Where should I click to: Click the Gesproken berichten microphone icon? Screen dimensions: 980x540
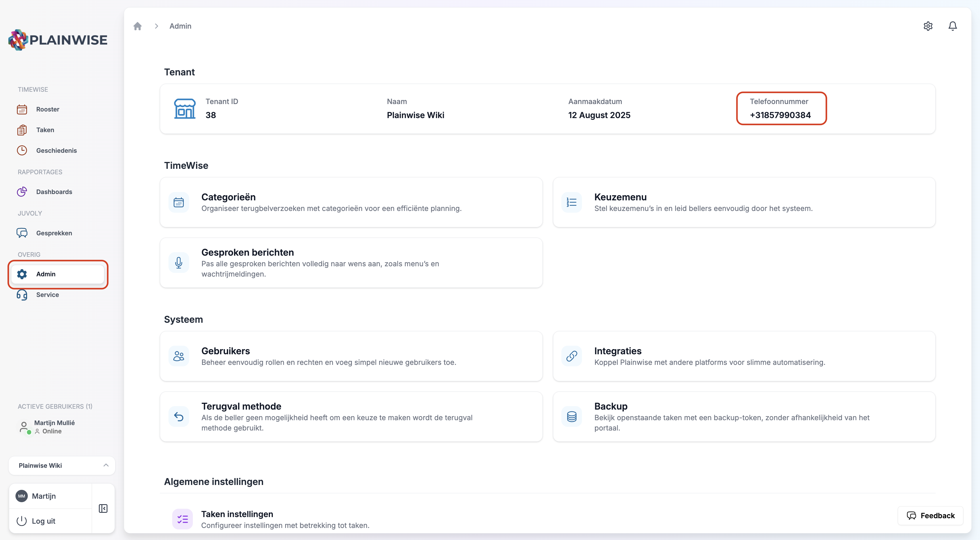coord(179,263)
